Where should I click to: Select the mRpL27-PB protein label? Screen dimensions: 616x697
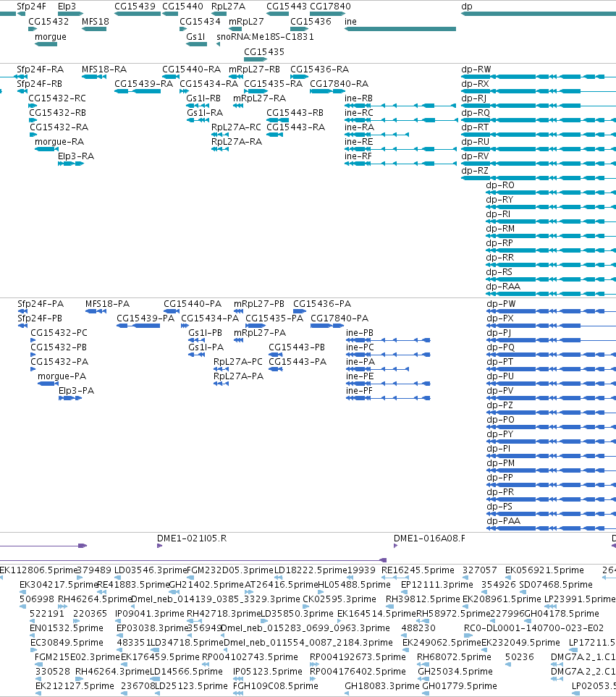click(259, 303)
